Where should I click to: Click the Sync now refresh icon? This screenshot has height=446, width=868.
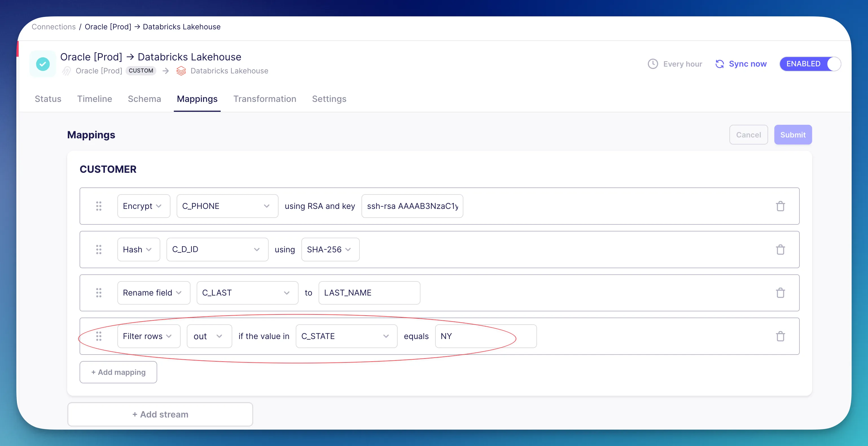719,64
